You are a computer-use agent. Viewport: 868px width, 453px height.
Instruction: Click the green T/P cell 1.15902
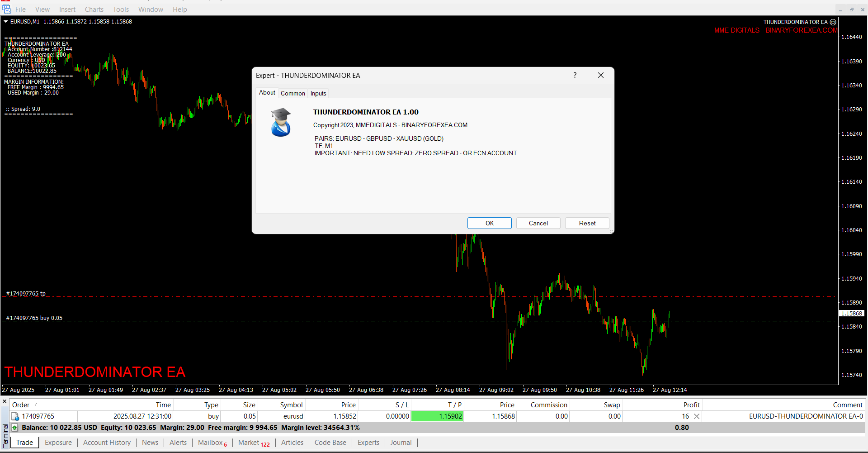point(437,416)
